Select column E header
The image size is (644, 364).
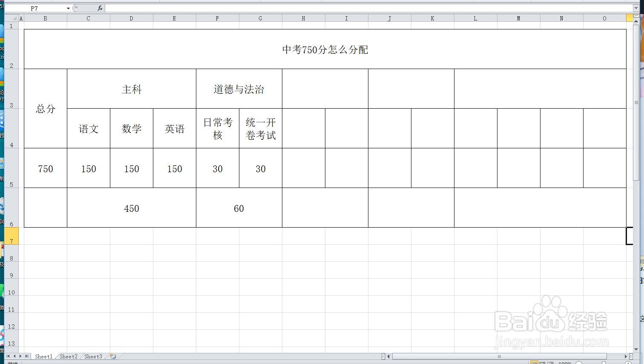point(175,18)
